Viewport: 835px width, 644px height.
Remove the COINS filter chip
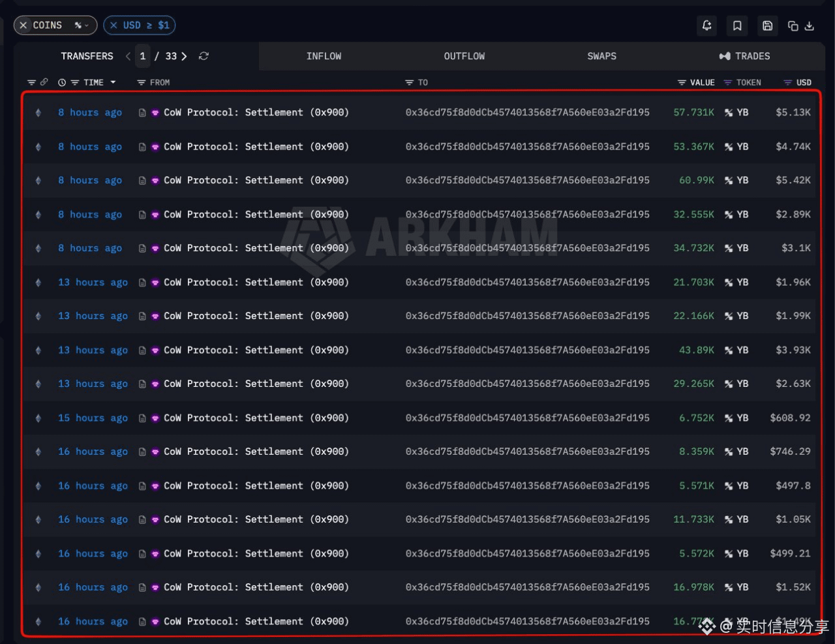click(x=23, y=25)
